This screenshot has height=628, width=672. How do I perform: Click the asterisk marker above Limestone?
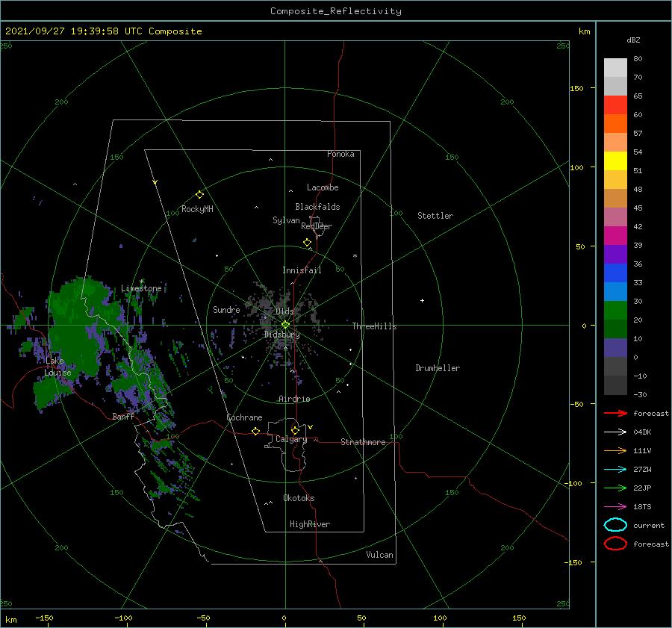[x=142, y=282]
